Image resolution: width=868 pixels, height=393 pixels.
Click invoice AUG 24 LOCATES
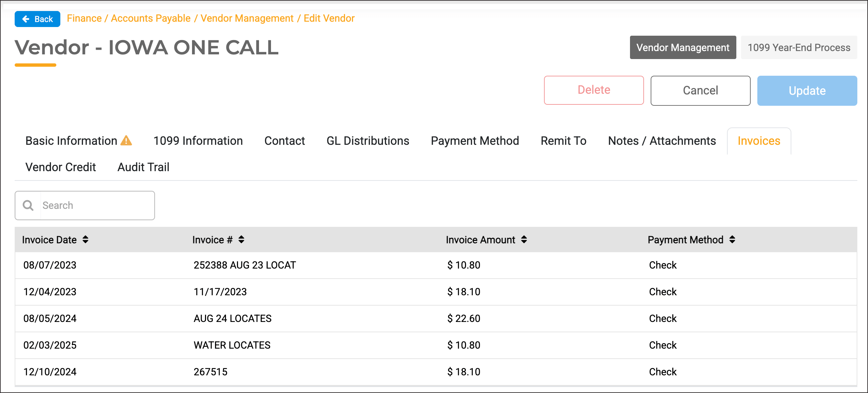pos(233,319)
